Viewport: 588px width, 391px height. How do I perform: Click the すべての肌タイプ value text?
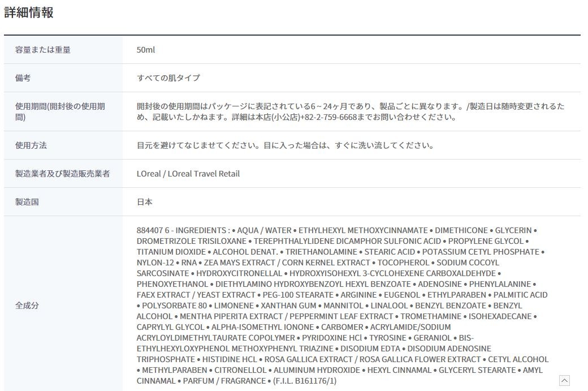pyautogui.click(x=168, y=78)
